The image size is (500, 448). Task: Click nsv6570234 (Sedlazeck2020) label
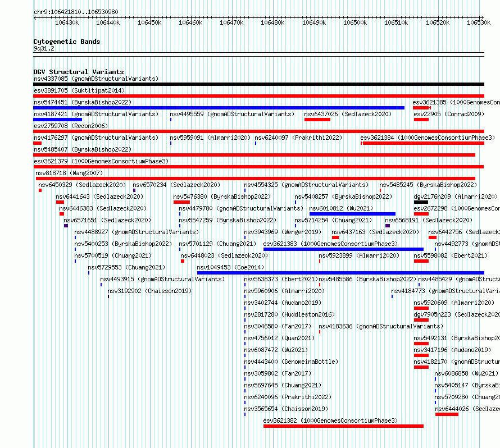[x=176, y=185]
